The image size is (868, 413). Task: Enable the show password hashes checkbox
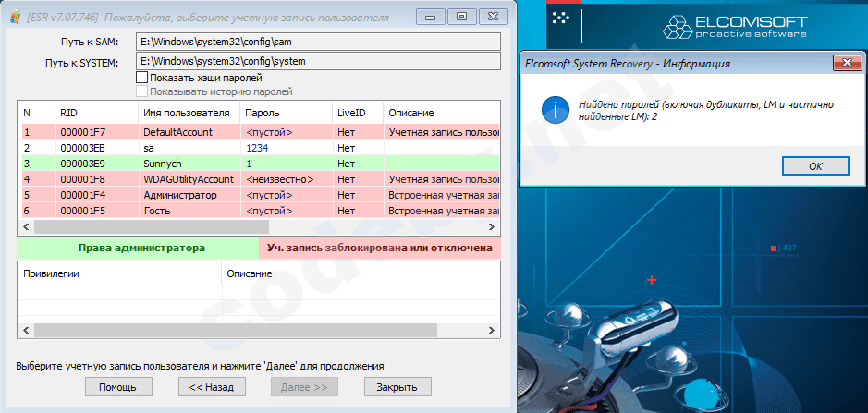(x=141, y=78)
